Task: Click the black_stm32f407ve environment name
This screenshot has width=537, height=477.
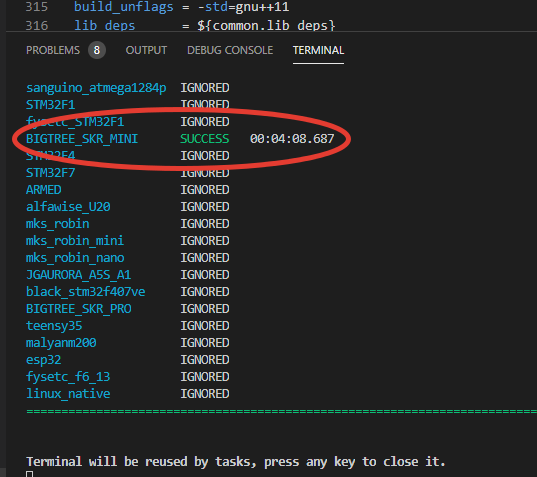Action: [x=86, y=292]
